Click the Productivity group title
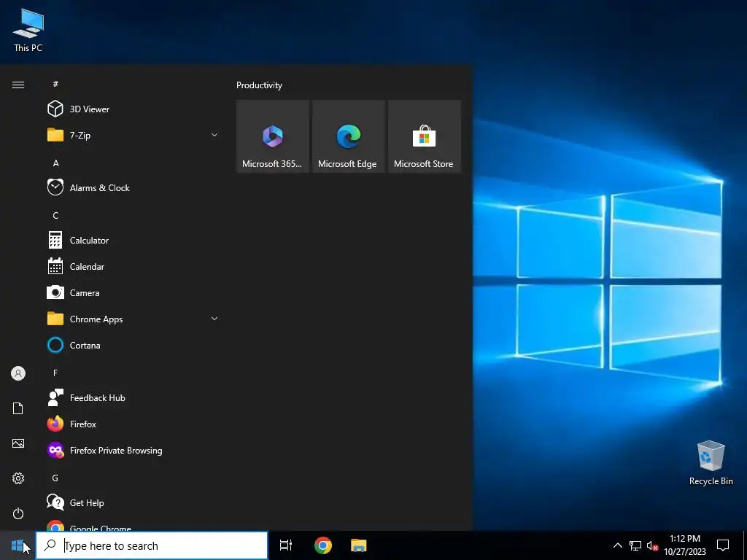This screenshot has width=747, height=560. pyautogui.click(x=259, y=85)
